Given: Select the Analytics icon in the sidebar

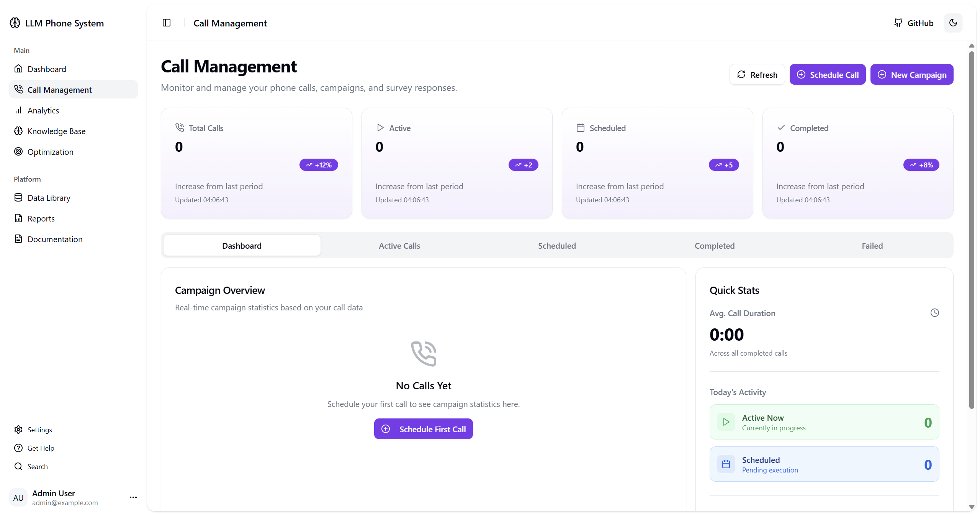Looking at the screenshot, I should (x=18, y=110).
